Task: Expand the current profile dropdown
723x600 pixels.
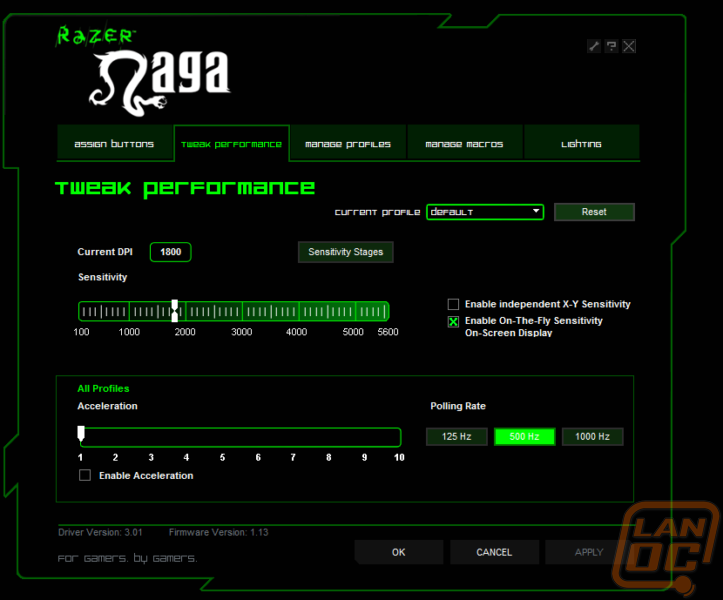Action: point(485,212)
